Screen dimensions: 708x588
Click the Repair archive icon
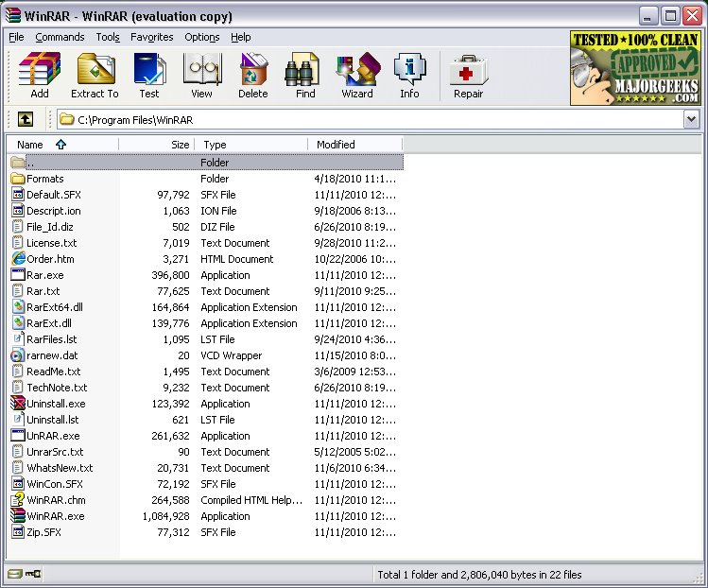click(468, 75)
